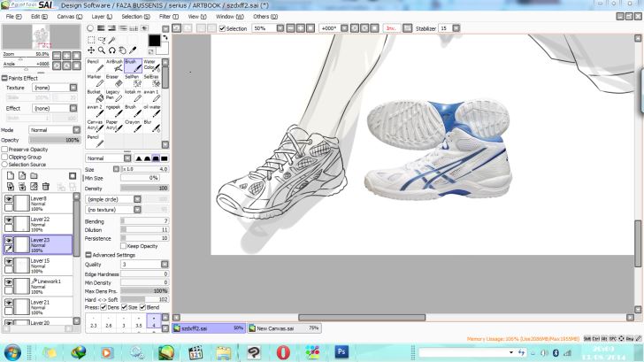The height and width of the screenshot is (362, 644).
Task: Uncheck the Dens pressure checkbox
Action: pyautogui.click(x=103, y=307)
